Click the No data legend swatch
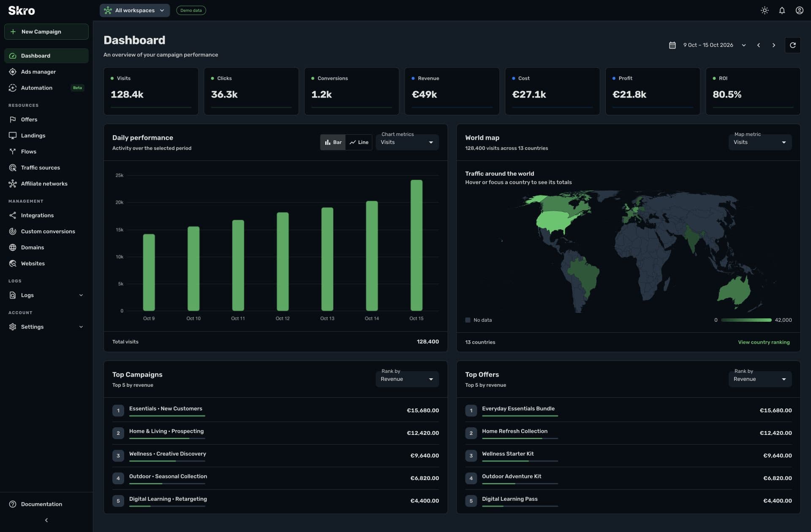The height and width of the screenshot is (532, 811). click(x=468, y=320)
